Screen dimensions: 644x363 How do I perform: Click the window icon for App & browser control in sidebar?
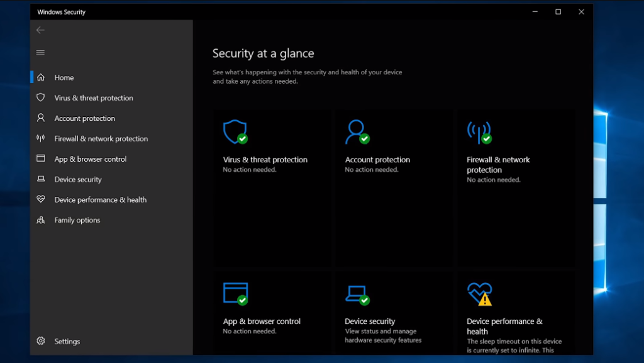click(x=41, y=159)
